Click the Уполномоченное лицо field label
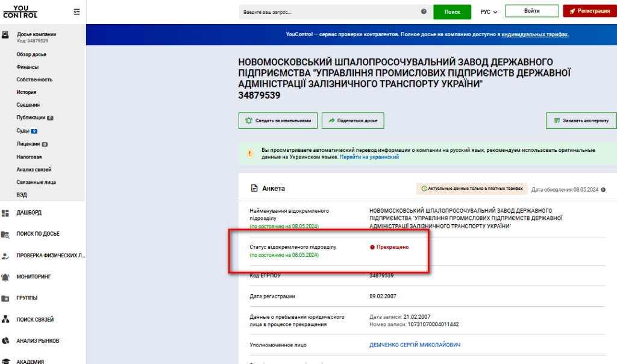This screenshot has width=617, height=364. pos(278,345)
